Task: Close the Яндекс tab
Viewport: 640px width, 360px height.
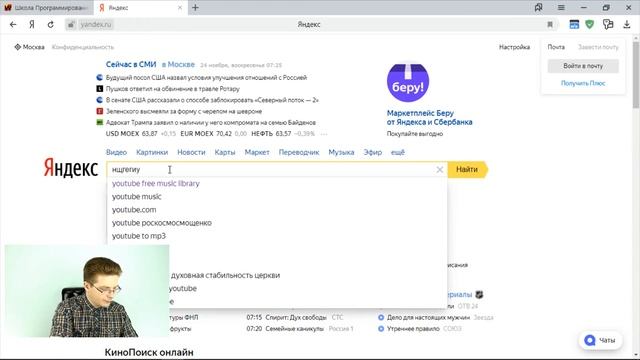Action: (180, 8)
